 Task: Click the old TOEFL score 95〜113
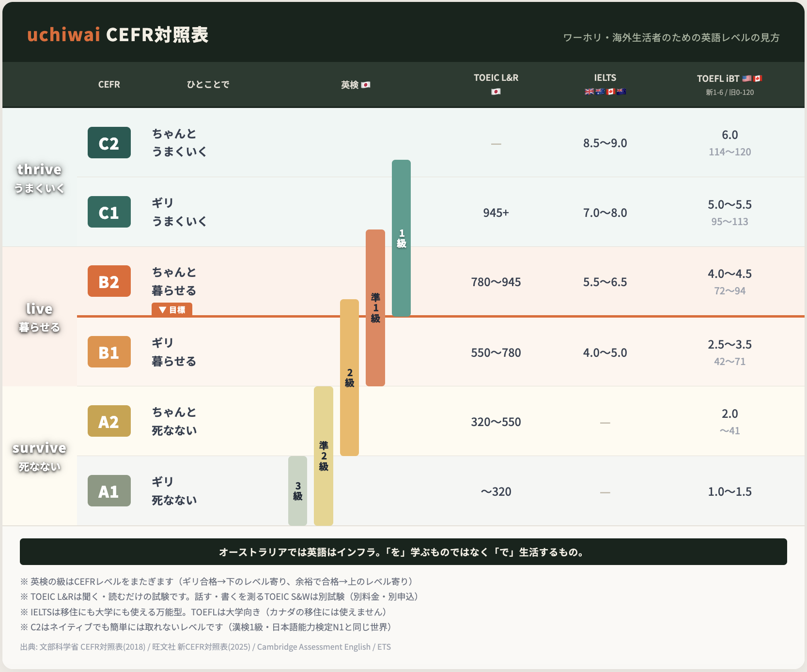(x=729, y=222)
